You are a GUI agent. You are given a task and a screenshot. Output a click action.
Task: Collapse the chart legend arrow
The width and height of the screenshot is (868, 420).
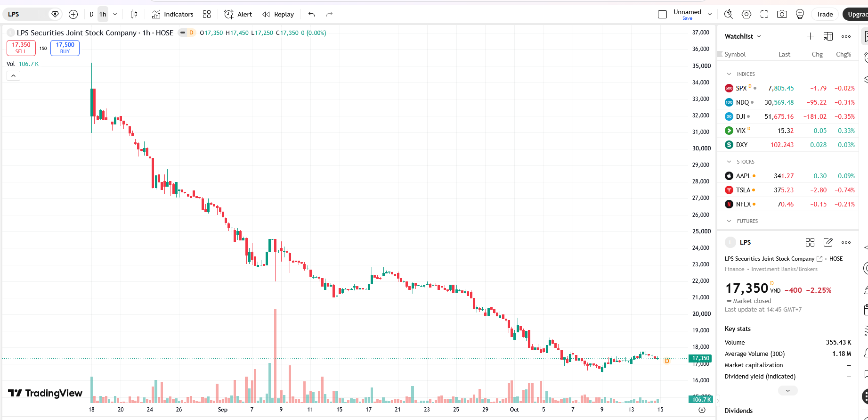[x=13, y=75]
